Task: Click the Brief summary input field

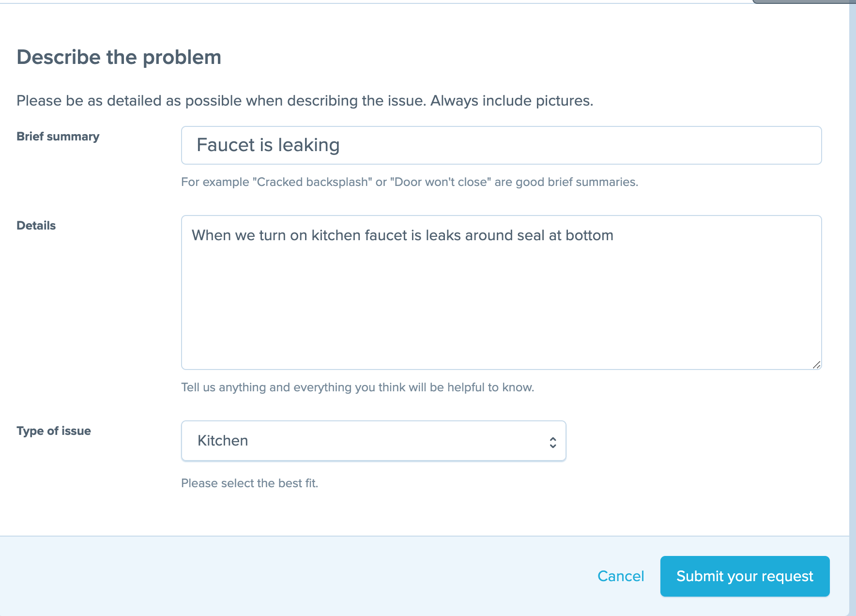Action: (501, 145)
